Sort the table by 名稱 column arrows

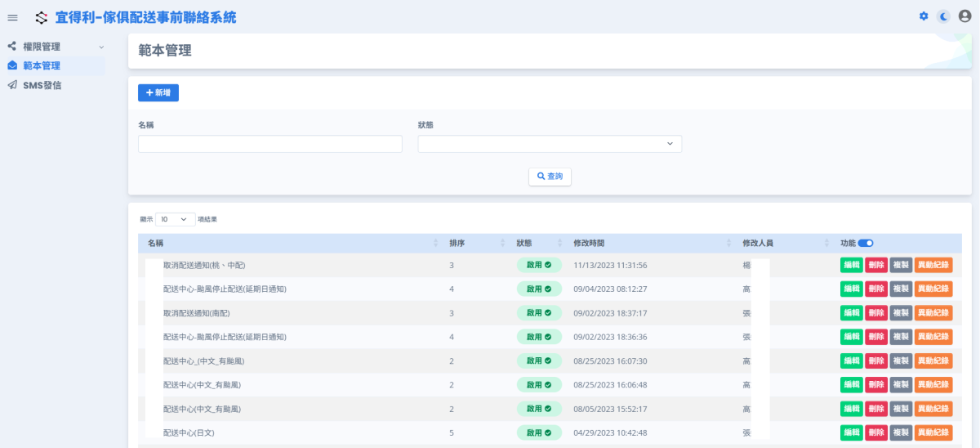[435, 244]
